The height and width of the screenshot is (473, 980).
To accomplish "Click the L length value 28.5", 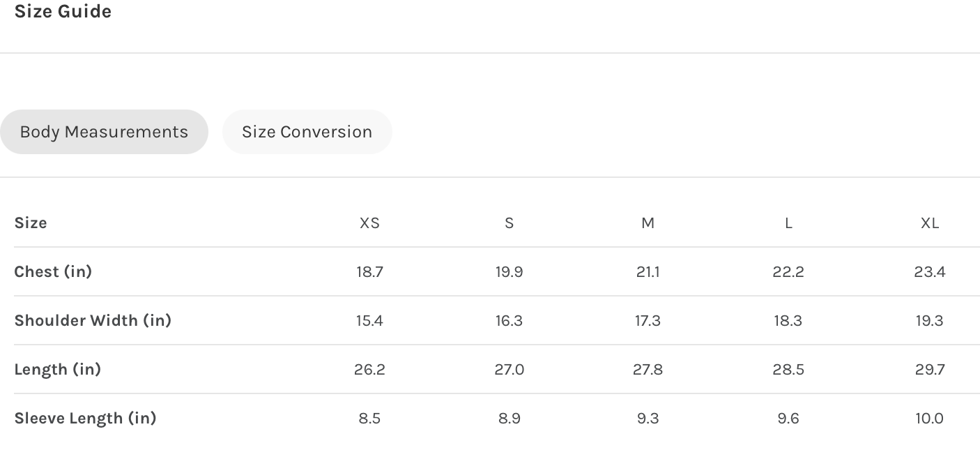I will tap(788, 370).
